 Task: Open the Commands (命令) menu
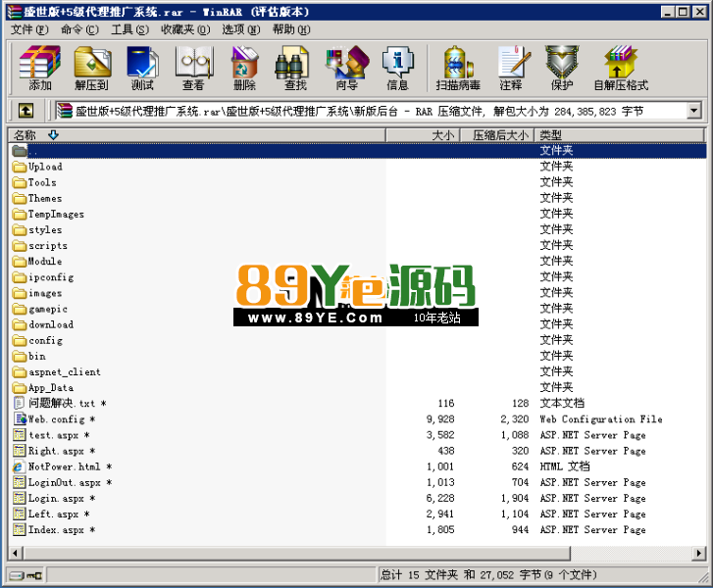[79, 29]
